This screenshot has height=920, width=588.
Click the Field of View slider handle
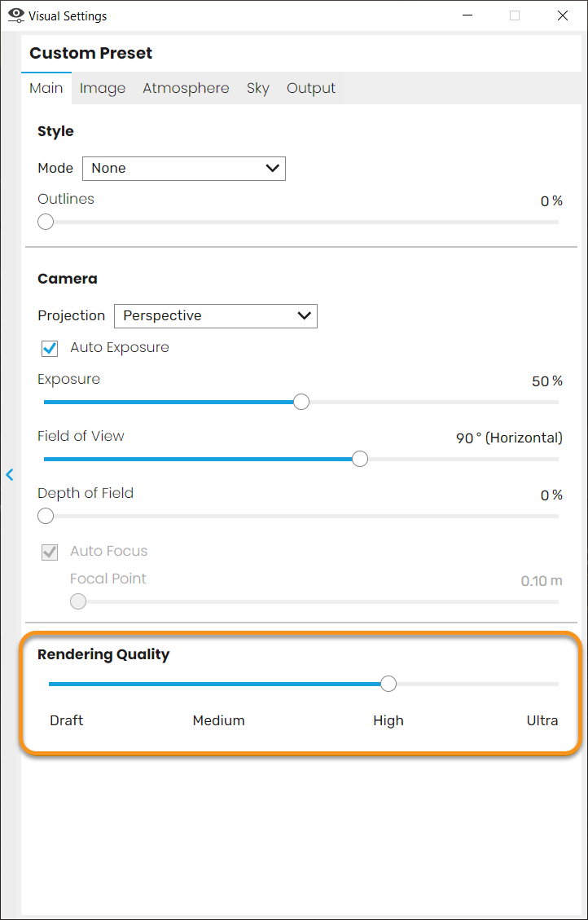pos(360,459)
